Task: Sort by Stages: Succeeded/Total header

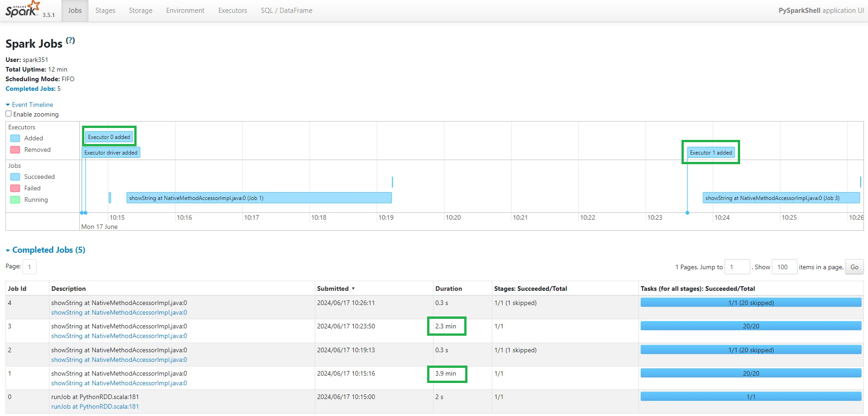Action: coord(531,288)
